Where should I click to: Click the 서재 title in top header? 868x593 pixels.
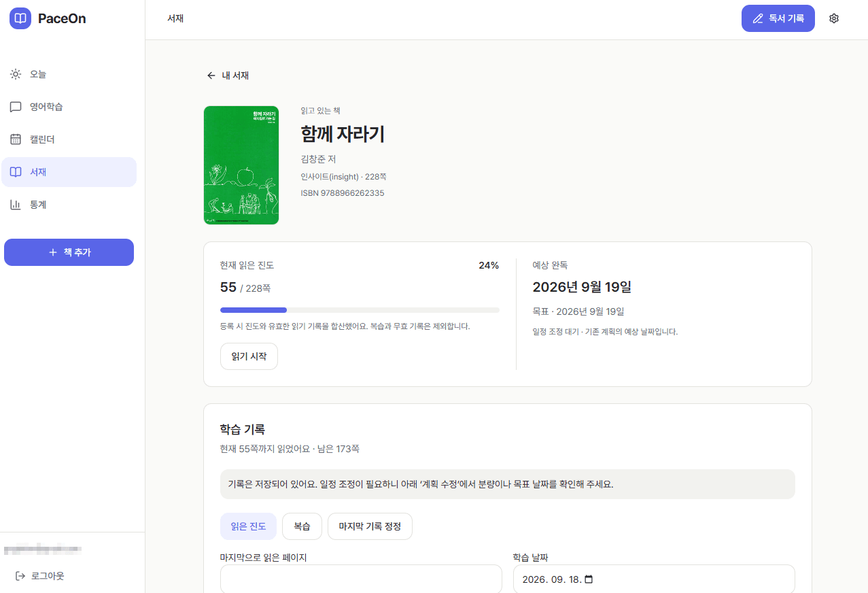[x=175, y=18]
